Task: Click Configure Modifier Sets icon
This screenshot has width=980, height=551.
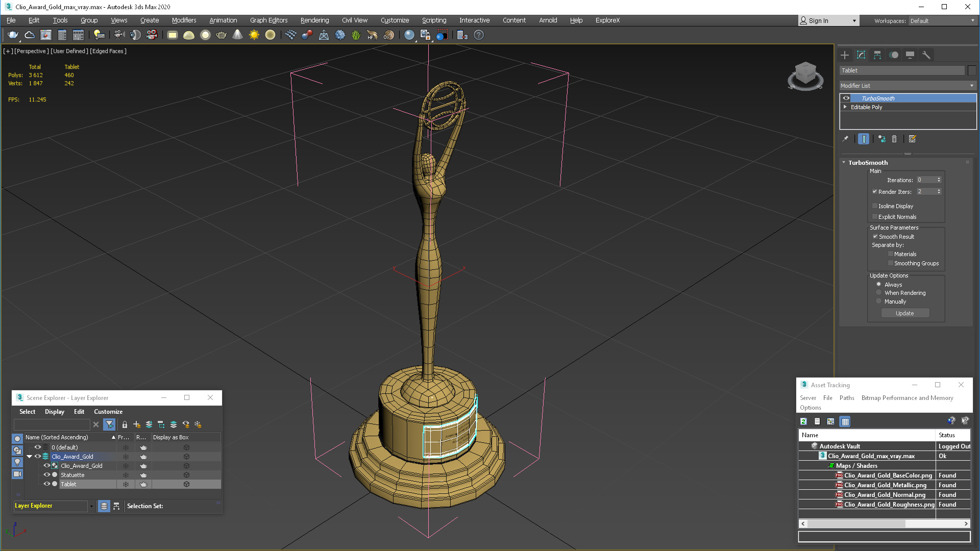Action: click(913, 139)
